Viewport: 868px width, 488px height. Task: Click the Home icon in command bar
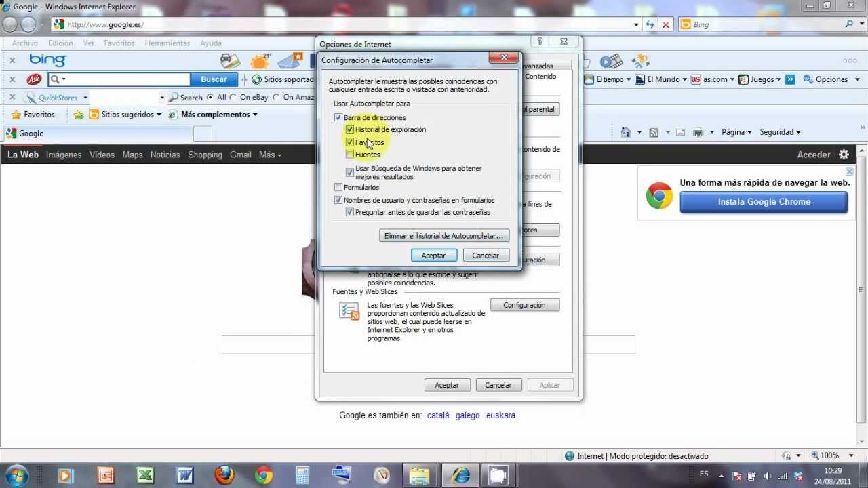click(x=626, y=132)
